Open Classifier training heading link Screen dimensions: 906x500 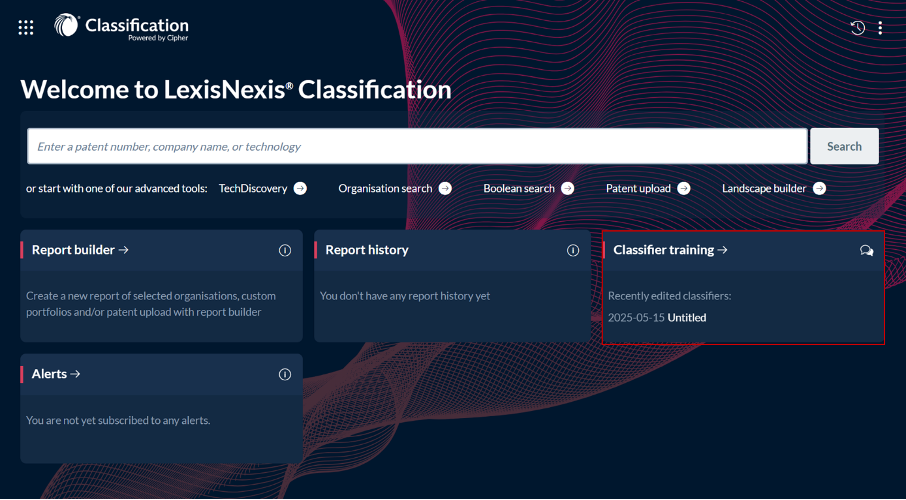(670, 250)
